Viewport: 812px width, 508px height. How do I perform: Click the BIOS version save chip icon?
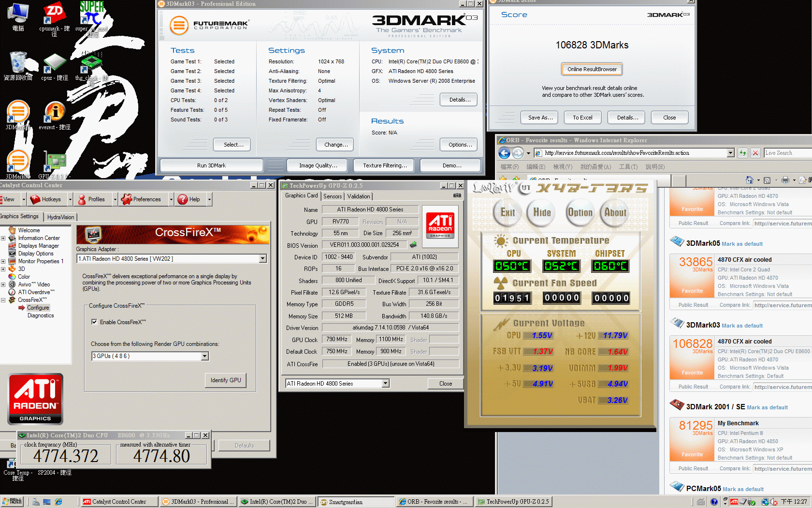click(413, 245)
